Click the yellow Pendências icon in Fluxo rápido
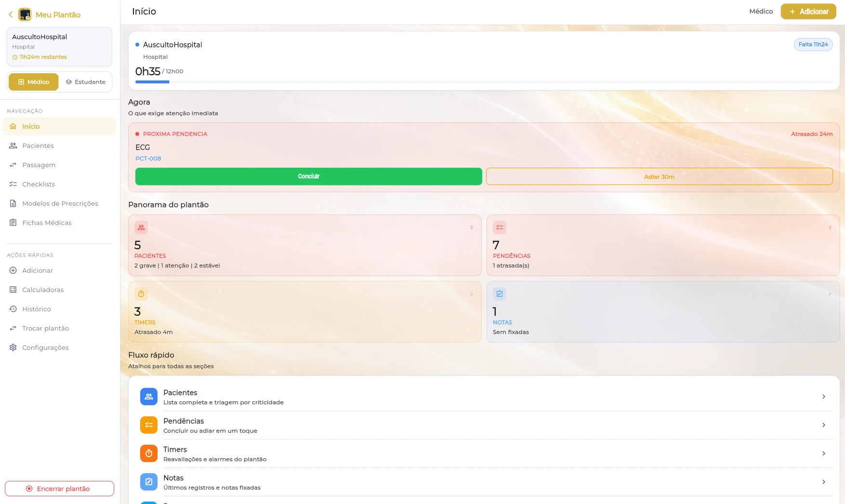Screen dimensions: 845x504 (149, 425)
